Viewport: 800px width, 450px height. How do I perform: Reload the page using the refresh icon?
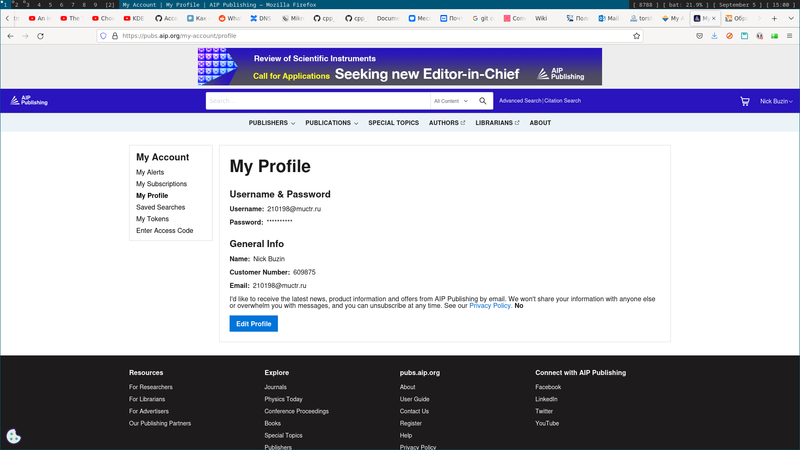point(40,36)
